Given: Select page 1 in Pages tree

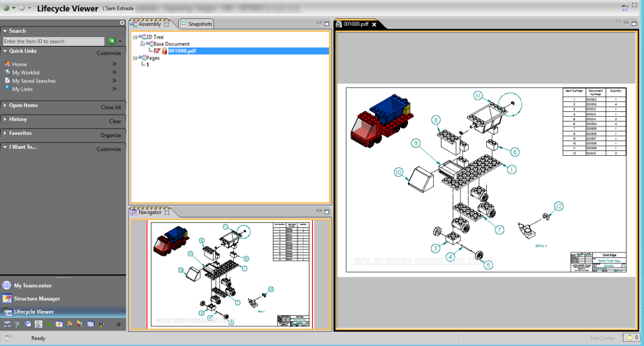Looking at the screenshot, I should click(147, 65).
